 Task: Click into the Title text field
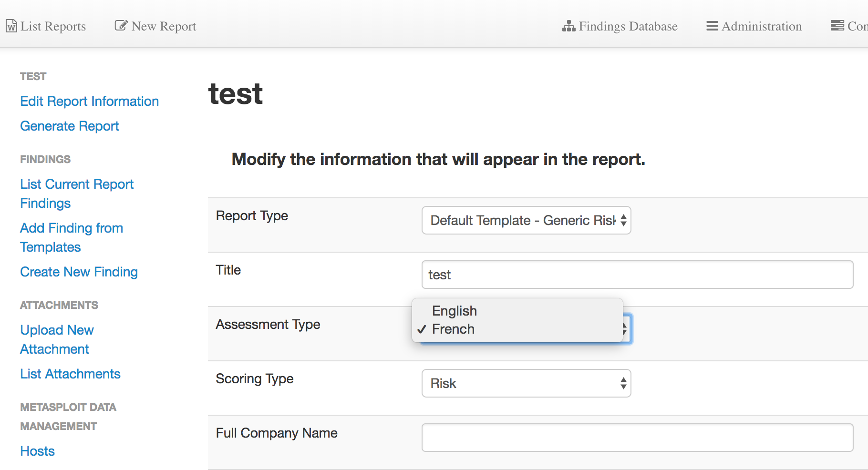click(x=637, y=275)
